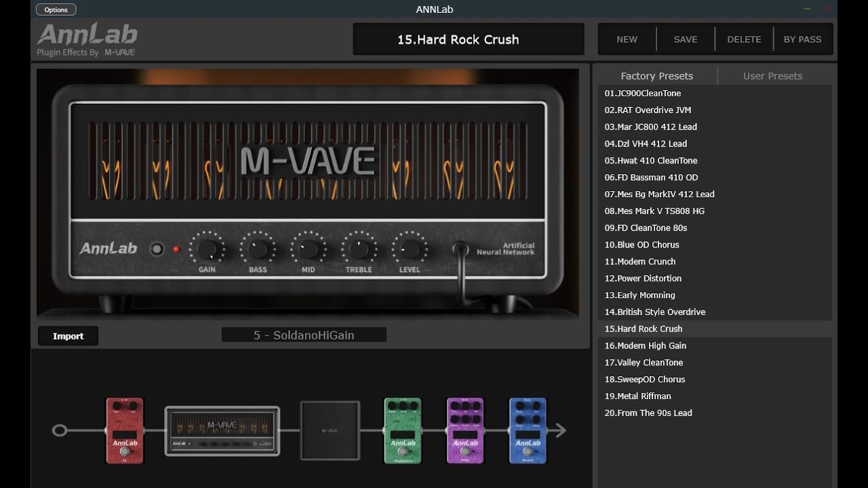This screenshot has width=868, height=488.
Task: Select preset 19.Metal Riffman
Action: coord(715,396)
